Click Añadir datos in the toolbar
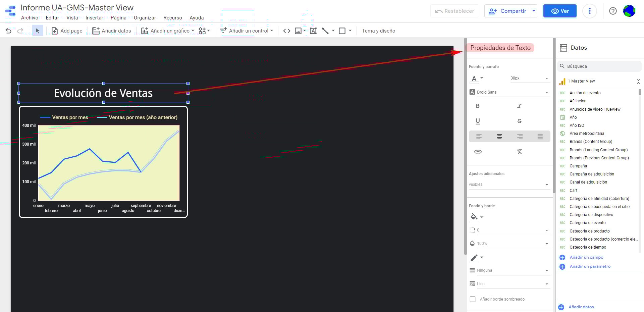Viewport: 644px width, 312px height. coord(112,31)
